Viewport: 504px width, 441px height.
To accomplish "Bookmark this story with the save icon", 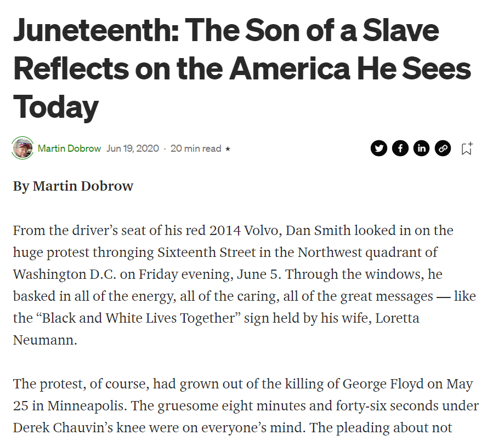I will point(467,148).
